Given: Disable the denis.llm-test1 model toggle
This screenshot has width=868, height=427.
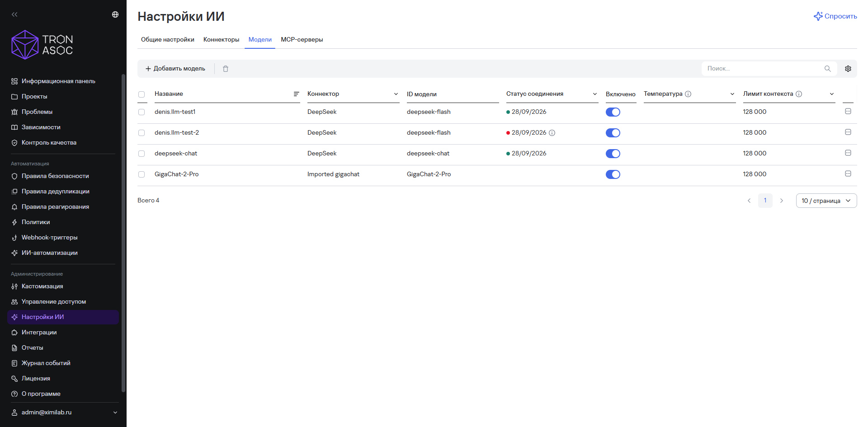Looking at the screenshot, I should click(x=613, y=112).
